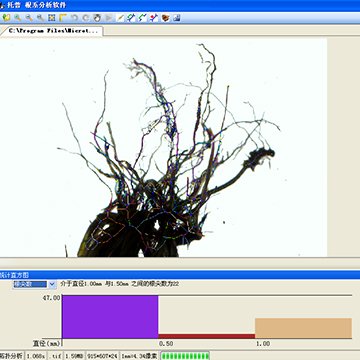Click the '1.068s' status bar entry
This screenshot has height=360, width=360.
(x=36, y=356)
